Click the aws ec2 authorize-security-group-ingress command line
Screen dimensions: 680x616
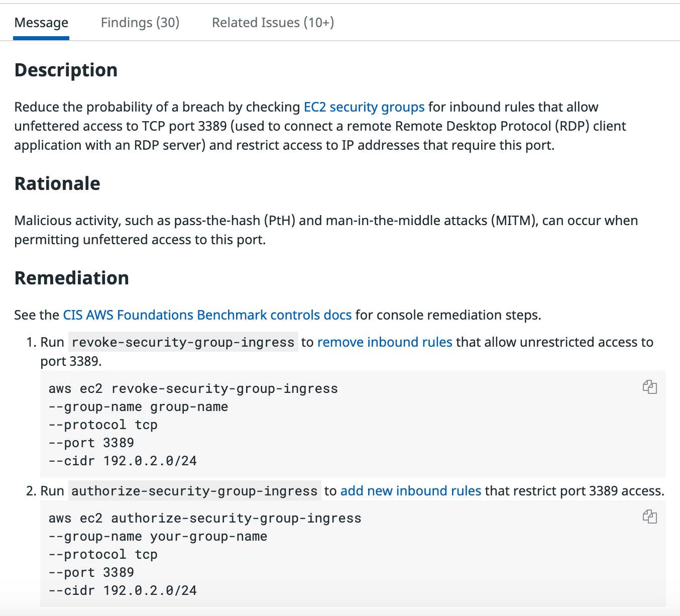[x=205, y=518]
